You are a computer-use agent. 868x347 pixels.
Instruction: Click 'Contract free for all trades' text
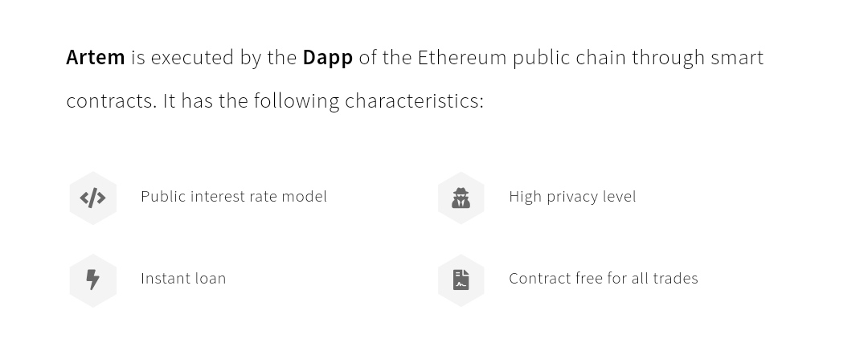click(603, 278)
